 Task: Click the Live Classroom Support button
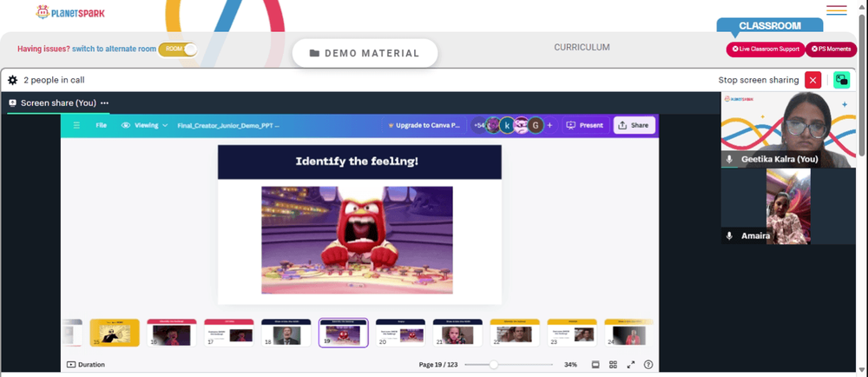[766, 50]
